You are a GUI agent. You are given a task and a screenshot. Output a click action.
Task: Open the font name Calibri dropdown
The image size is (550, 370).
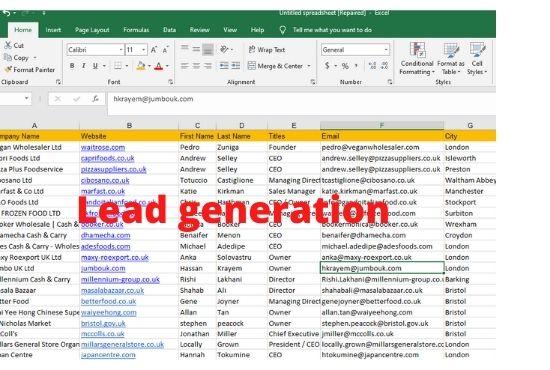click(x=121, y=50)
